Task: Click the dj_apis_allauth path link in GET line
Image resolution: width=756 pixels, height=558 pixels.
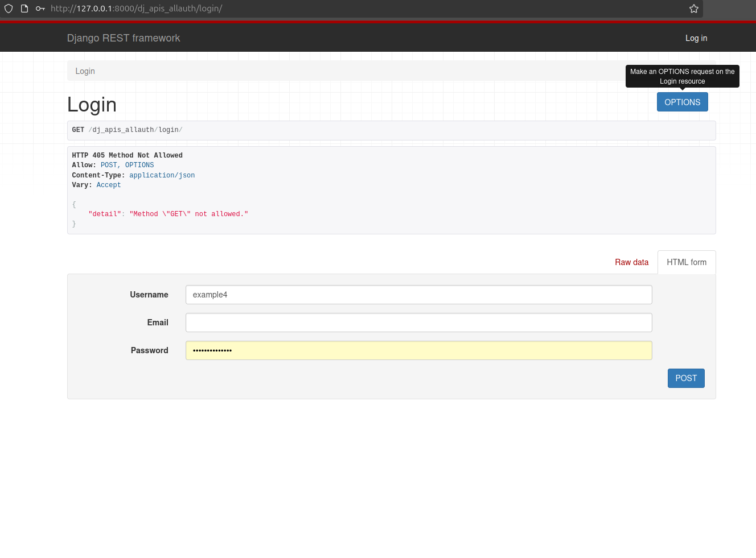Action: click(123, 130)
